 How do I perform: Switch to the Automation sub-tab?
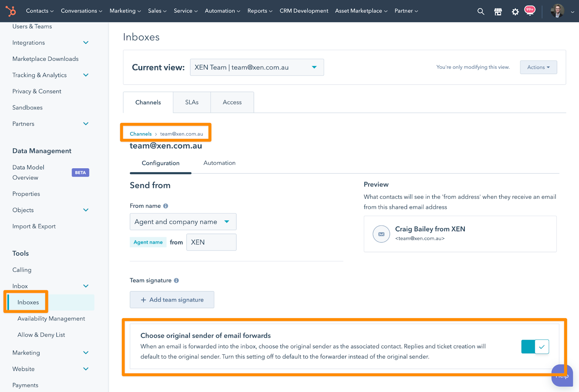point(219,163)
